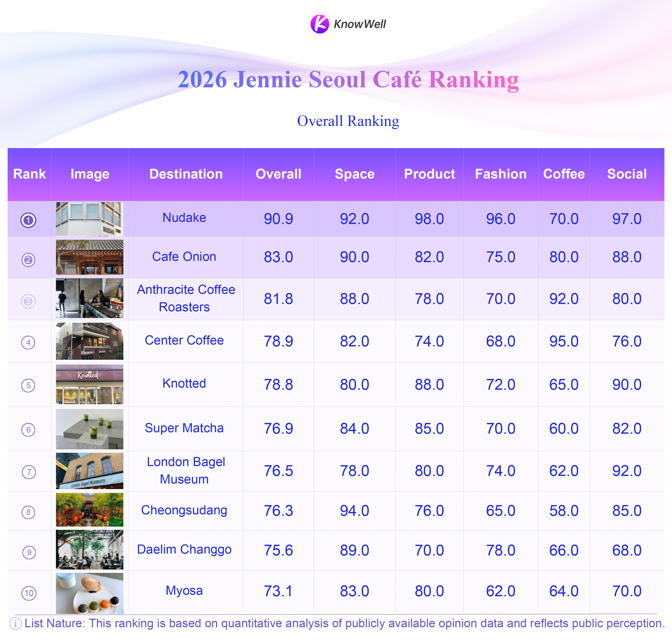Click the Cheongsudang destination name

point(184,510)
